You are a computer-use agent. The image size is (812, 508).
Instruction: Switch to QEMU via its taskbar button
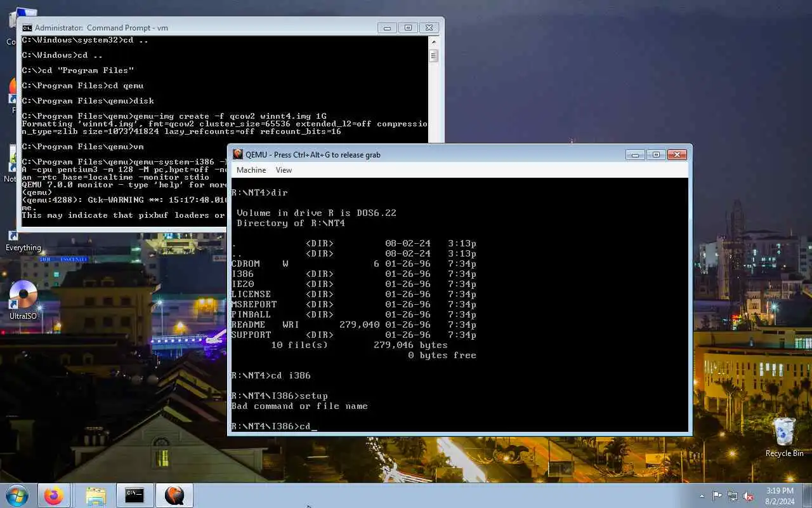point(174,495)
